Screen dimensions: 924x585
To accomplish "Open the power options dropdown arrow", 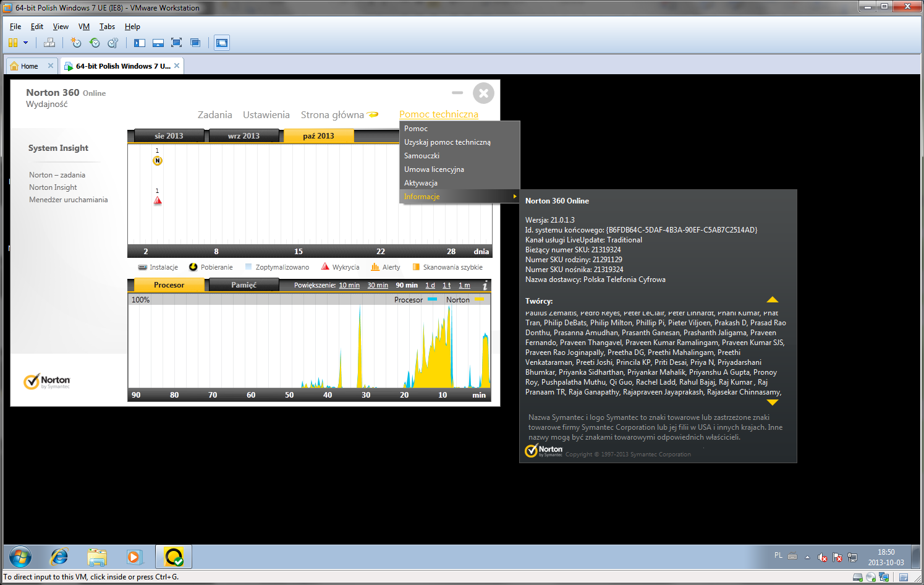I will [x=25, y=43].
